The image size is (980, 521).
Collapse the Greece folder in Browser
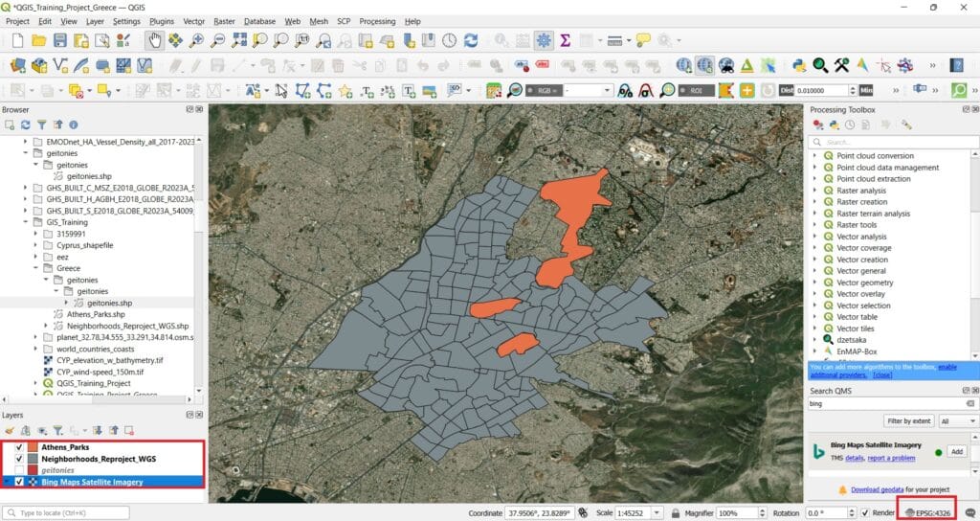(x=35, y=268)
